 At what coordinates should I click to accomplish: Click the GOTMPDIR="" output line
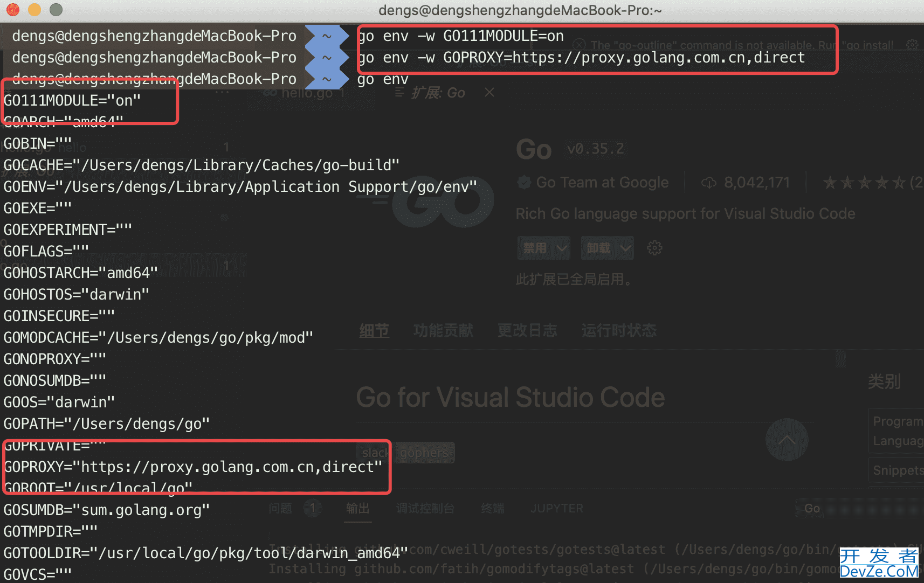[51, 532]
